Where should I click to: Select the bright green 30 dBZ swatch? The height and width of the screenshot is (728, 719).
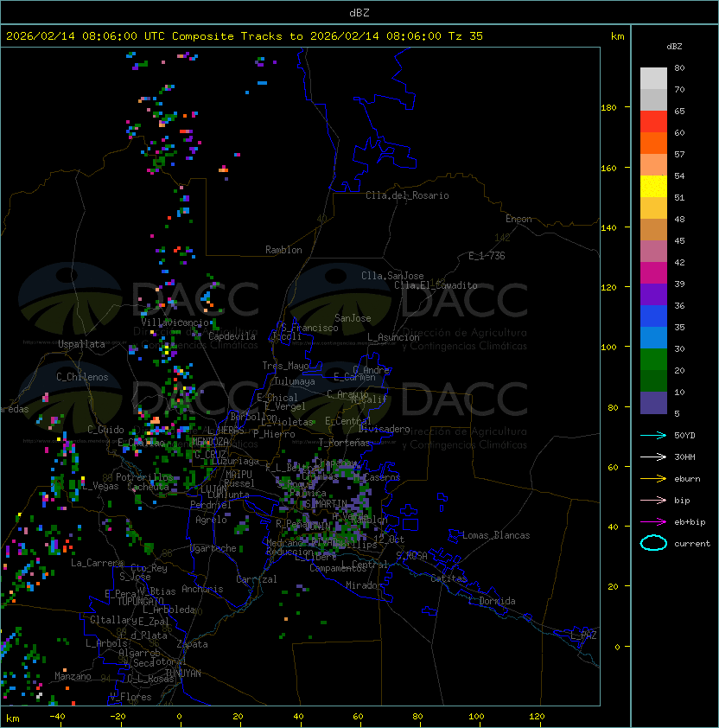[x=653, y=360]
